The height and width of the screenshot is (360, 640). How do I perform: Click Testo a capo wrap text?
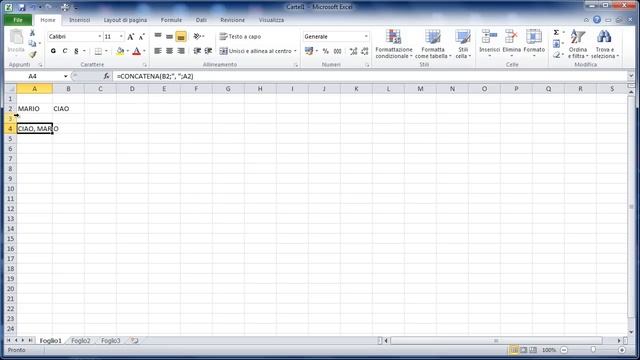[x=240, y=36]
